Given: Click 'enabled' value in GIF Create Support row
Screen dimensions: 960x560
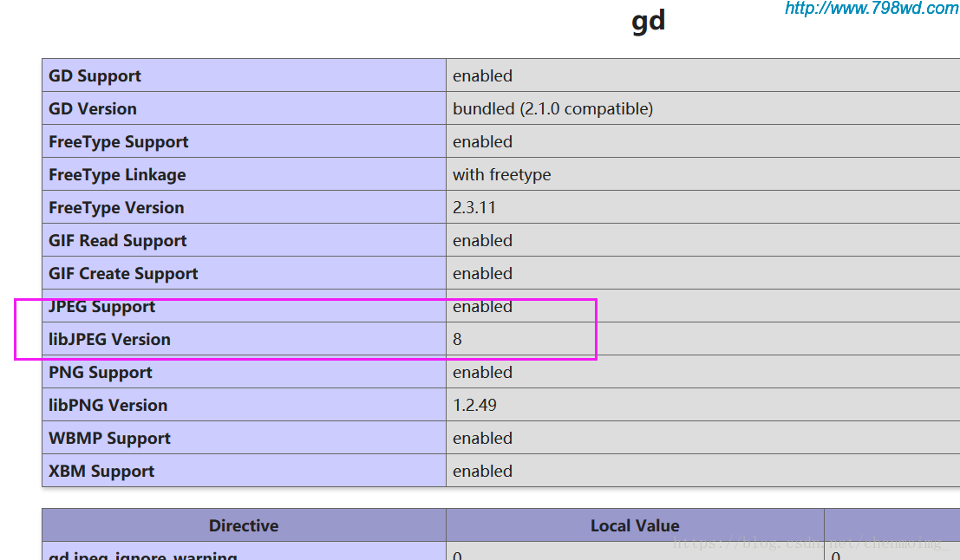Looking at the screenshot, I should (482, 274).
